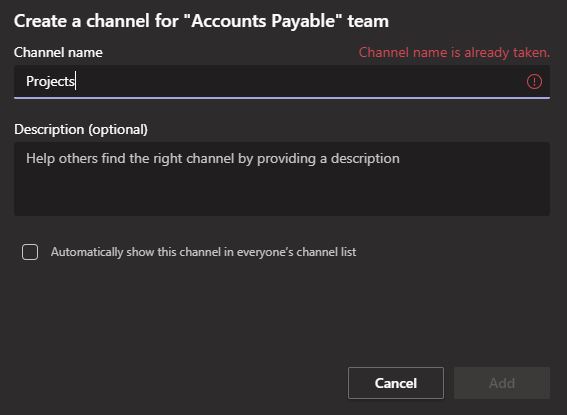Click the error warning icon in name field
The height and width of the screenshot is (415, 567).
tap(534, 81)
